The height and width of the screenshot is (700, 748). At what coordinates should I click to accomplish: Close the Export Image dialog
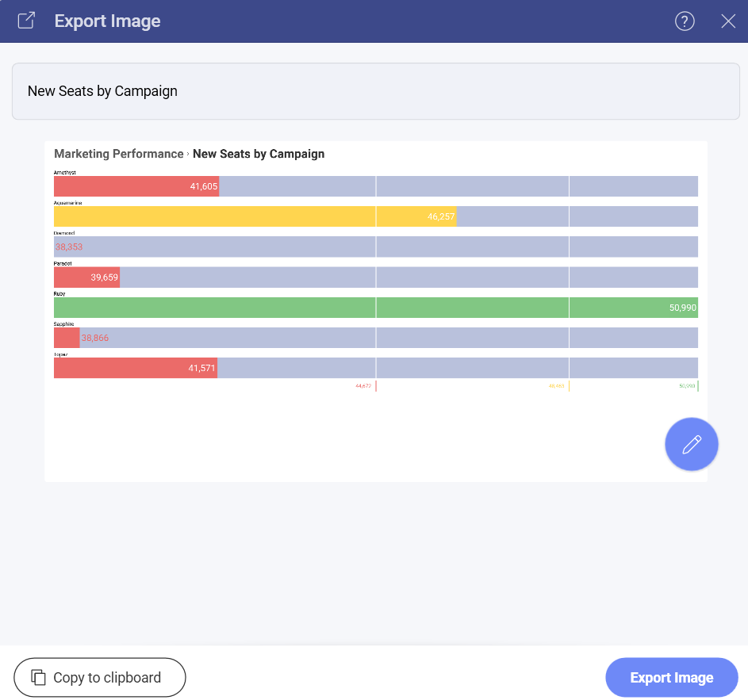coord(728,21)
